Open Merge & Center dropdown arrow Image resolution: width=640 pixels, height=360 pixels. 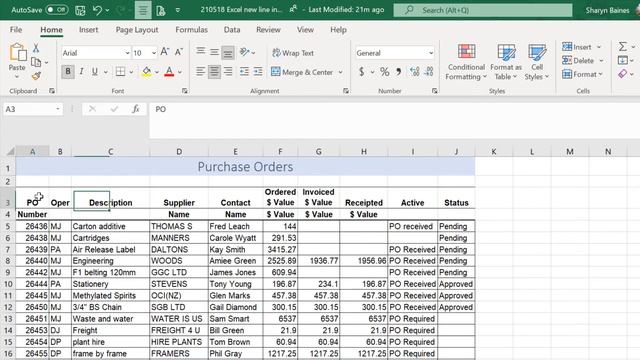coord(340,72)
